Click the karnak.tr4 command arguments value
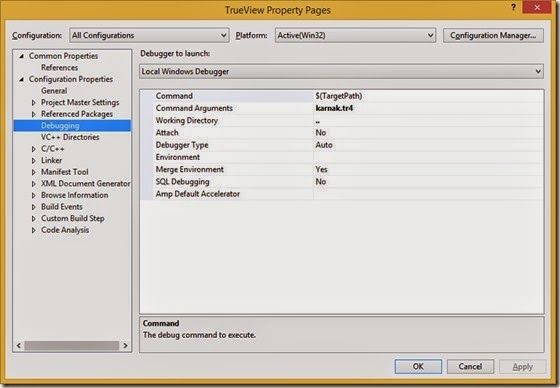 (334, 108)
